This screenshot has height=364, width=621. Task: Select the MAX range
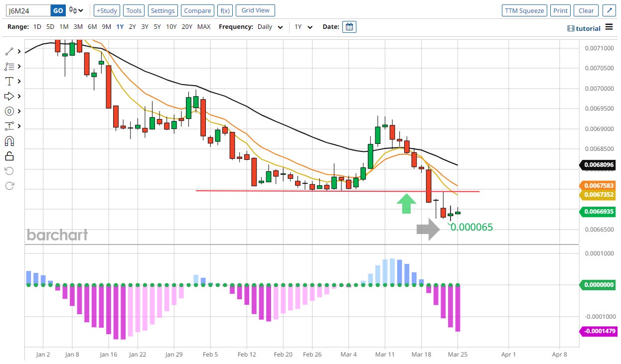tap(203, 27)
